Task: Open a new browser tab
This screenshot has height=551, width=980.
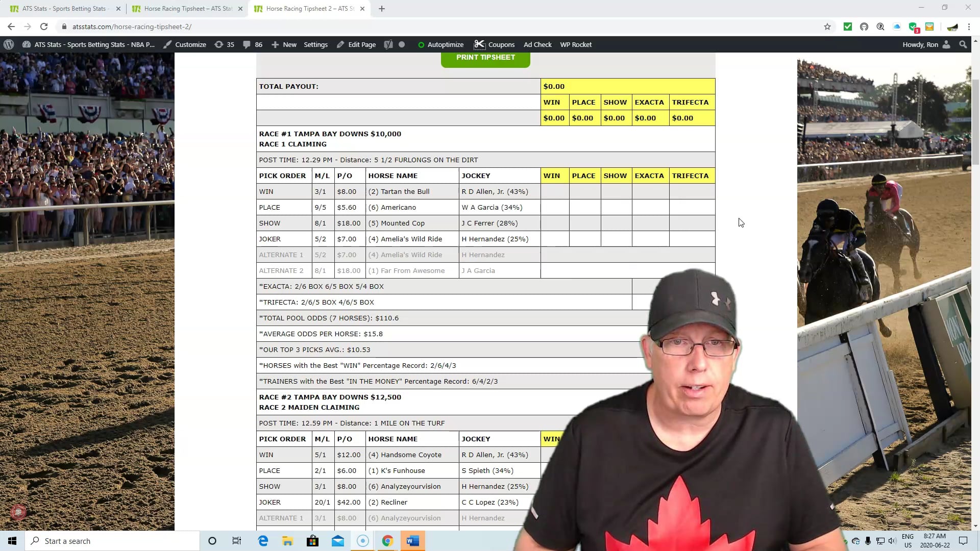Action: [x=382, y=9]
